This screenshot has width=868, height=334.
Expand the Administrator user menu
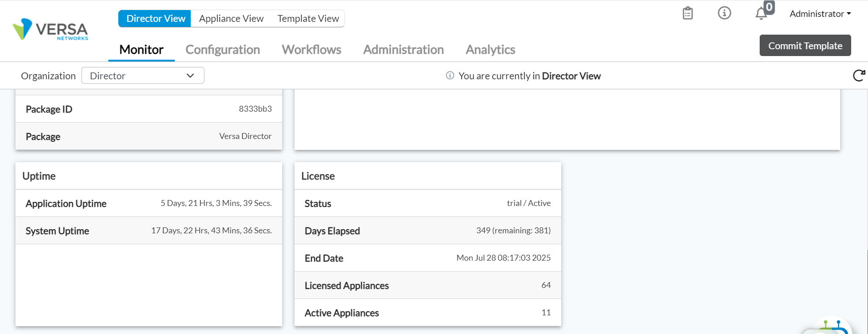tap(820, 14)
